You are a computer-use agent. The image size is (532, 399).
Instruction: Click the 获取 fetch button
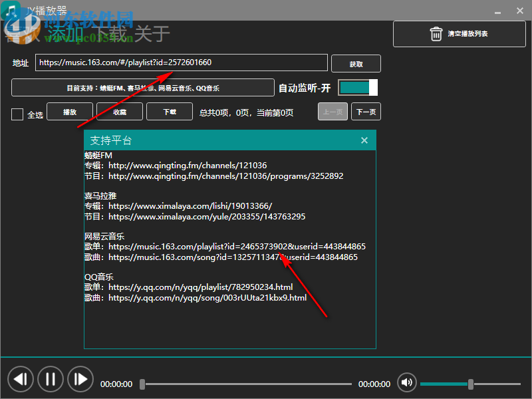356,63
